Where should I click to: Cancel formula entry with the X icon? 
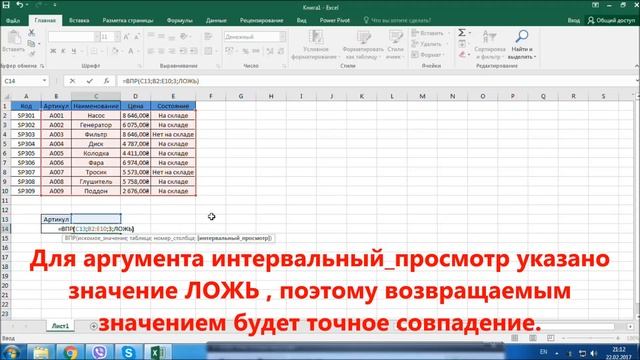click(x=72, y=81)
